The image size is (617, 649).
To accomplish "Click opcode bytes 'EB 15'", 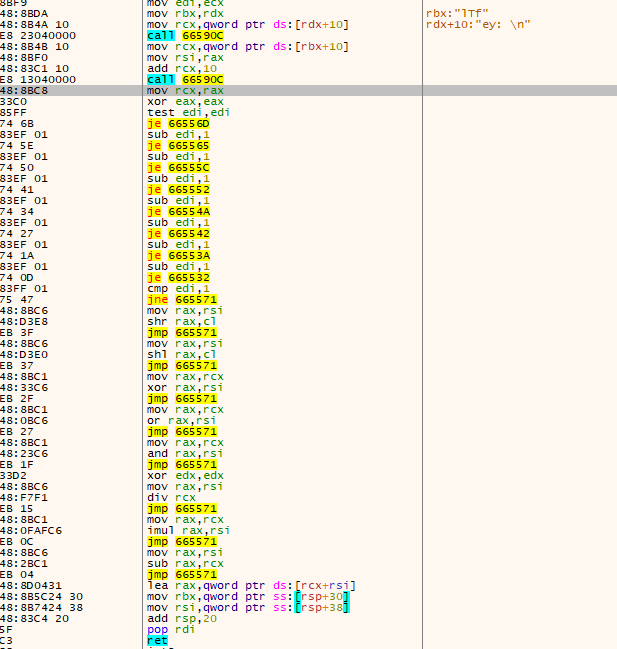I will [x=17, y=509].
